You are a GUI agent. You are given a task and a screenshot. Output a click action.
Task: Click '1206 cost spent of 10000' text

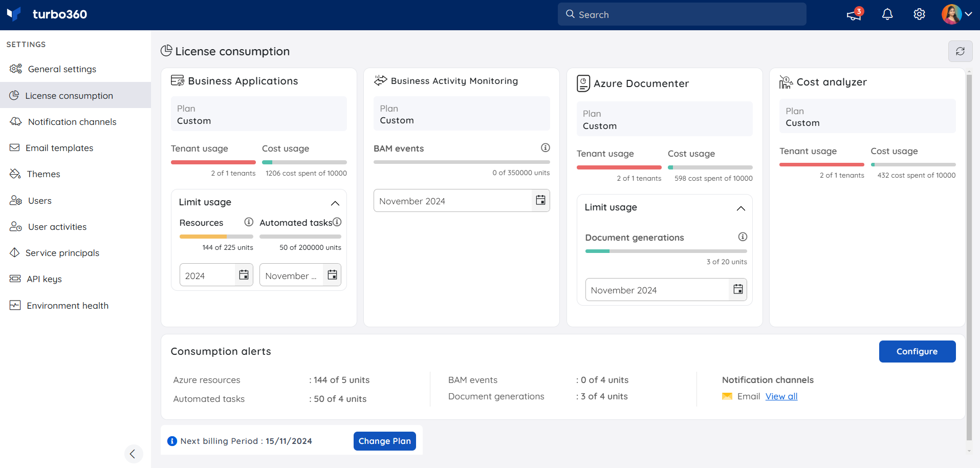(306, 173)
